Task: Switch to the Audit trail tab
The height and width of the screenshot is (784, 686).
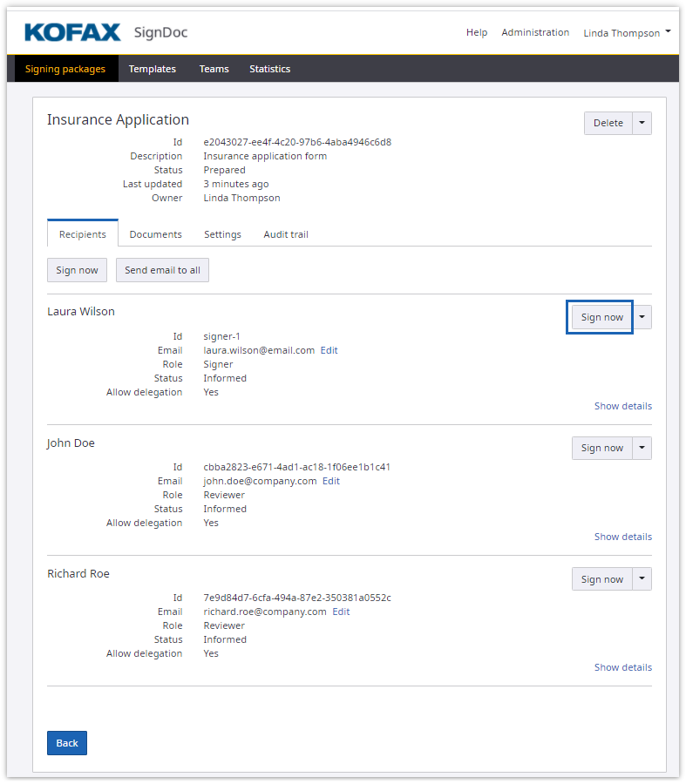Action: coord(286,234)
